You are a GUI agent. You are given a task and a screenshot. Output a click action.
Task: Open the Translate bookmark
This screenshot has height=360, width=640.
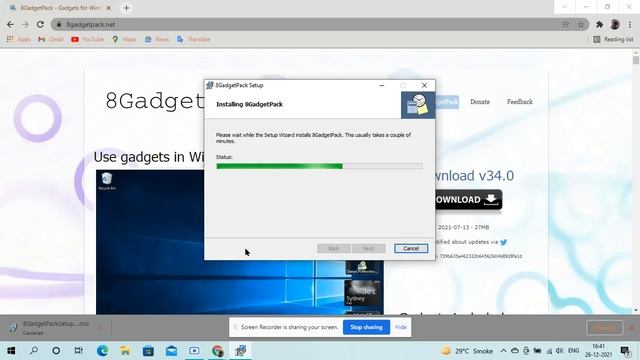(x=193, y=39)
